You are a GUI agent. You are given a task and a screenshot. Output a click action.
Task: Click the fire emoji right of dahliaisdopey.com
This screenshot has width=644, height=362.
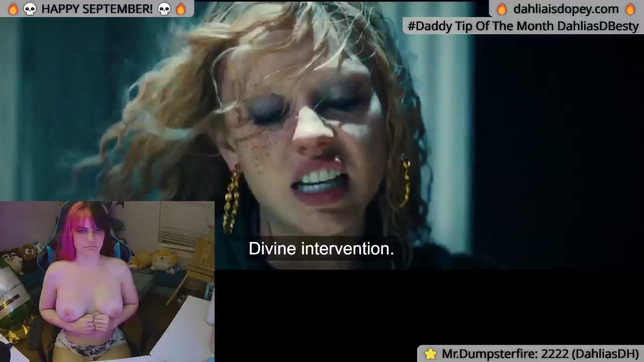630,9
